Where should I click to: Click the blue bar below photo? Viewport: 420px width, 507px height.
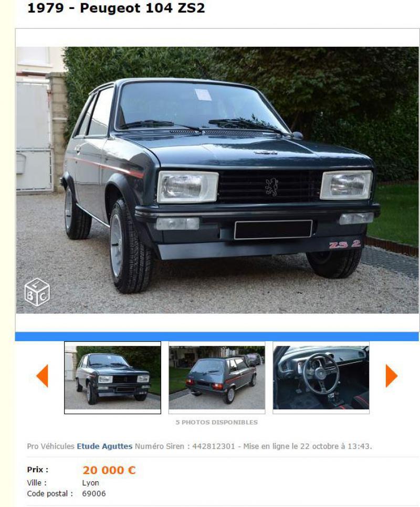click(x=217, y=336)
